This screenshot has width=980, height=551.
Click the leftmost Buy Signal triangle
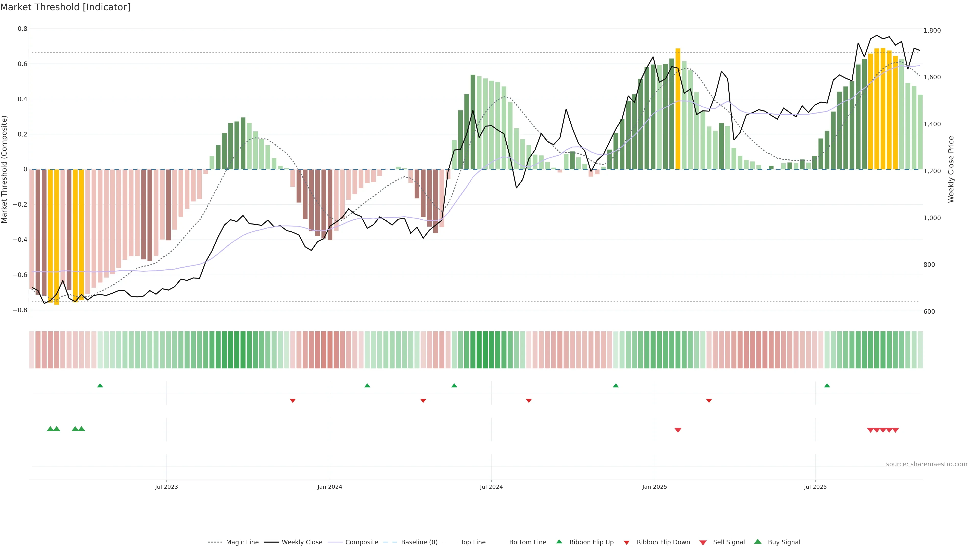50,429
